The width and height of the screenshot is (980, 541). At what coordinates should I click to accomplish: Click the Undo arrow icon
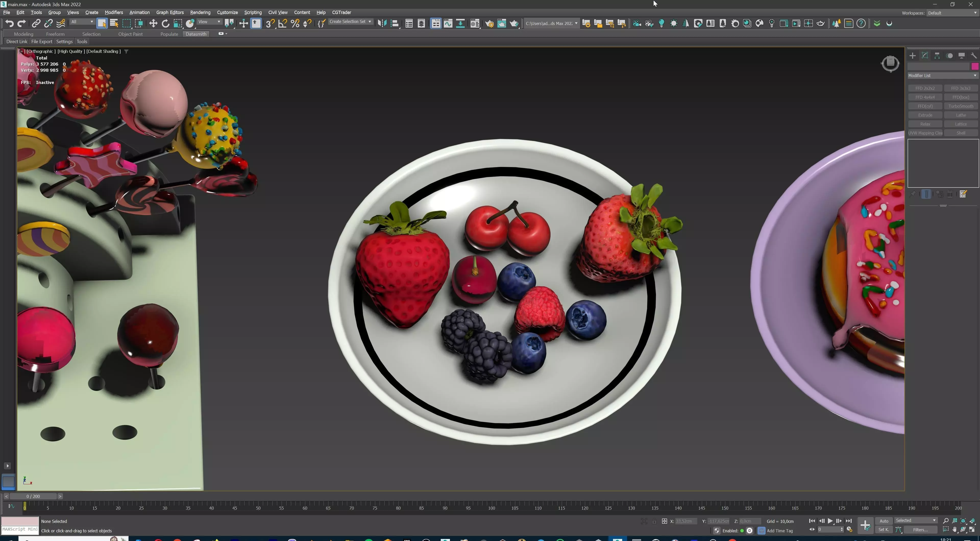pyautogui.click(x=9, y=23)
